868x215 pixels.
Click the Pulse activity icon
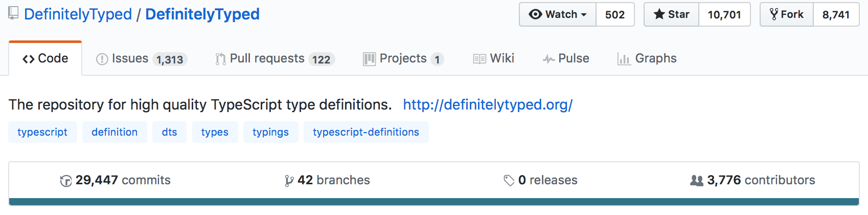pos(549,59)
